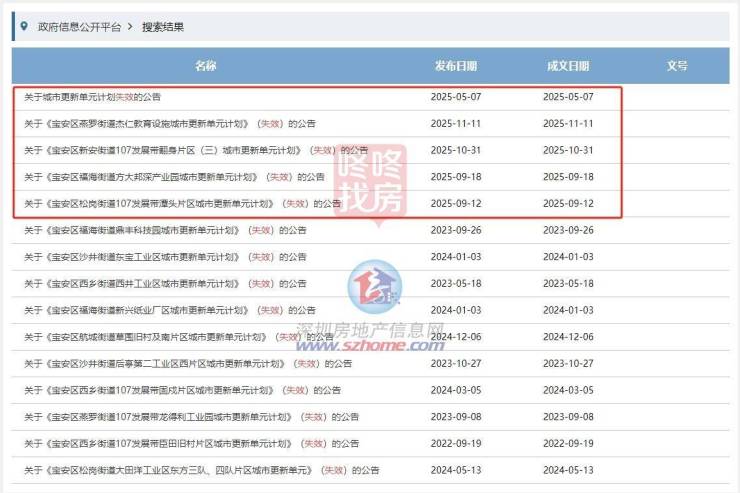This screenshot has height=493, width=740.
Task: Click the location pin icon in breadcrumb
Action: (24, 26)
